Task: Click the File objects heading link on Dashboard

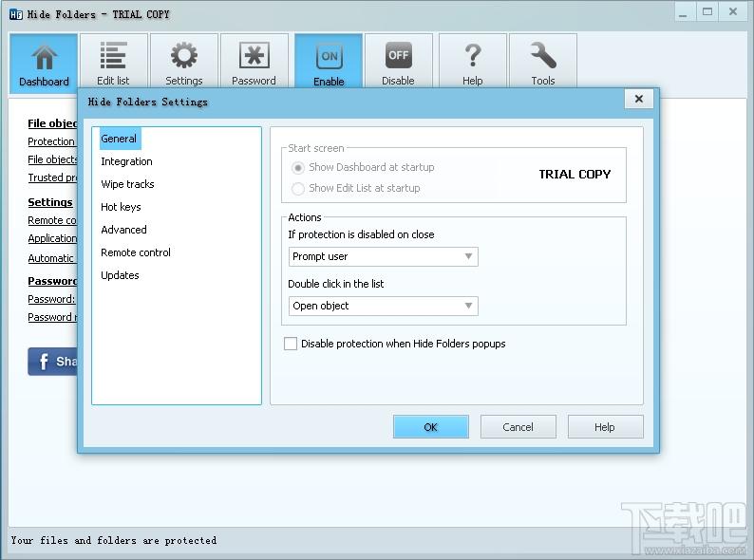Action: tap(52, 123)
